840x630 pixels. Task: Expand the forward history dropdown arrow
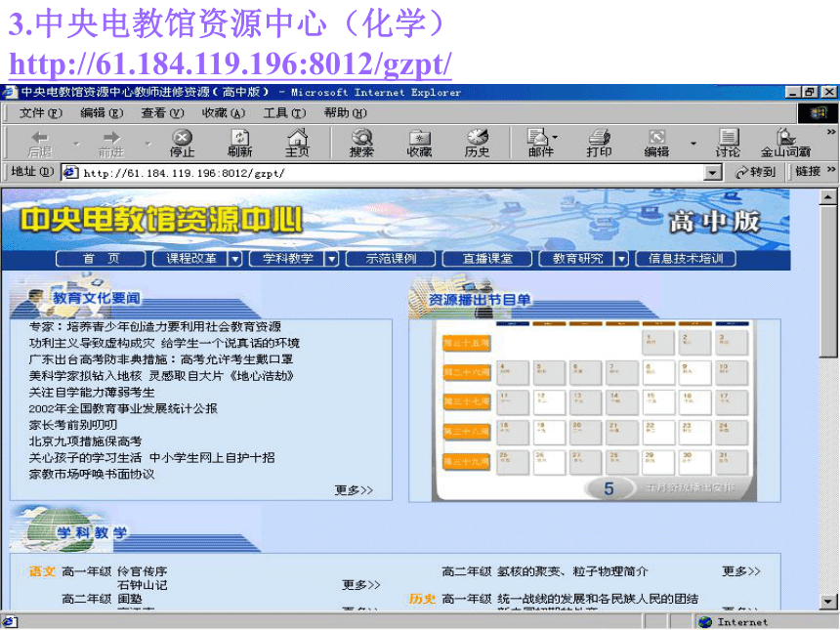point(147,144)
